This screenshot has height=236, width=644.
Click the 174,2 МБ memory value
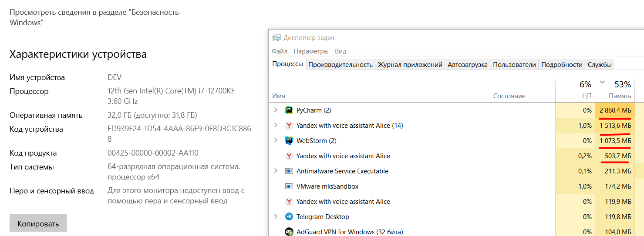point(618,186)
